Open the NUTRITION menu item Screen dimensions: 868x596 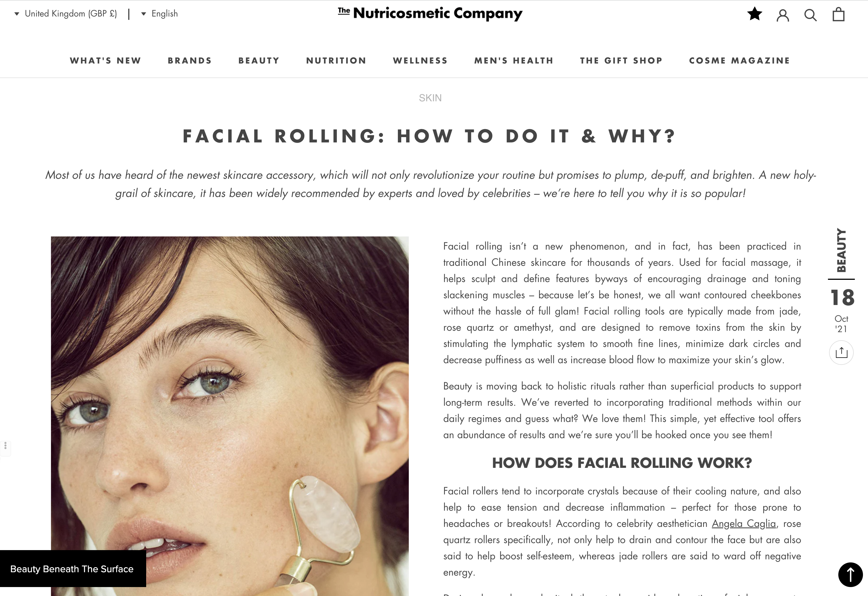click(x=336, y=60)
